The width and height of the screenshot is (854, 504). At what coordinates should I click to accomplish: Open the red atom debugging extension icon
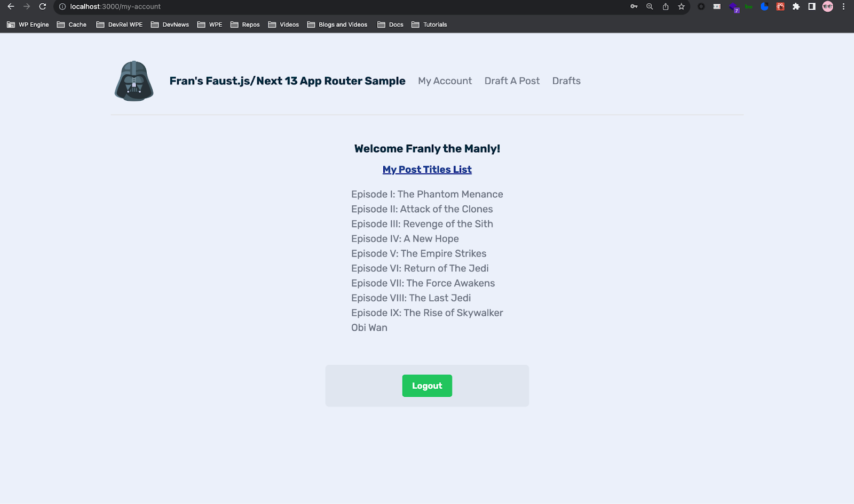[x=780, y=6]
